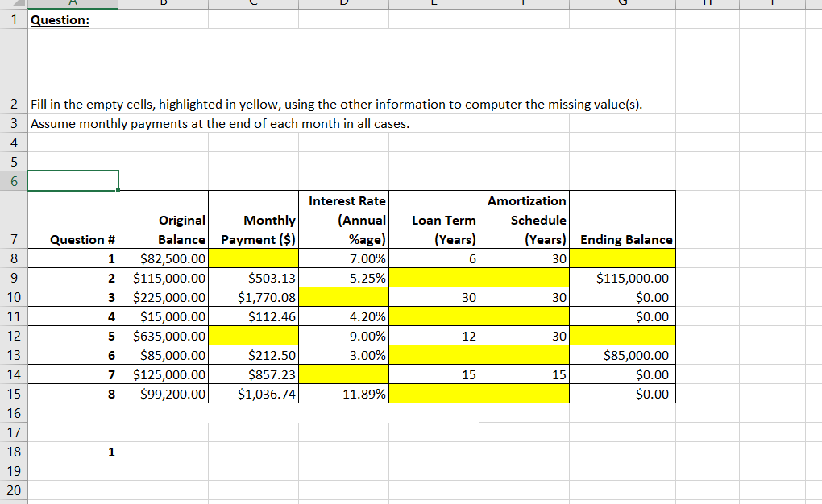Click the yellow amortization cell for question 4
This screenshot has width=822, height=504.
(525, 317)
